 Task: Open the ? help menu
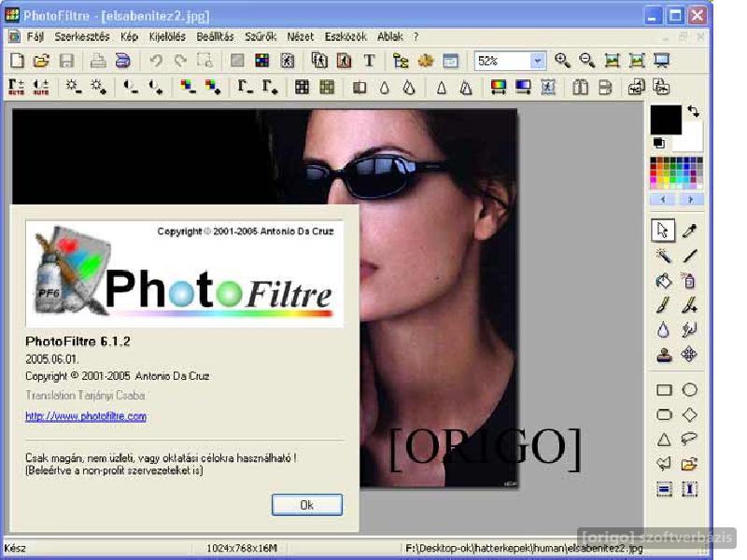point(416,36)
